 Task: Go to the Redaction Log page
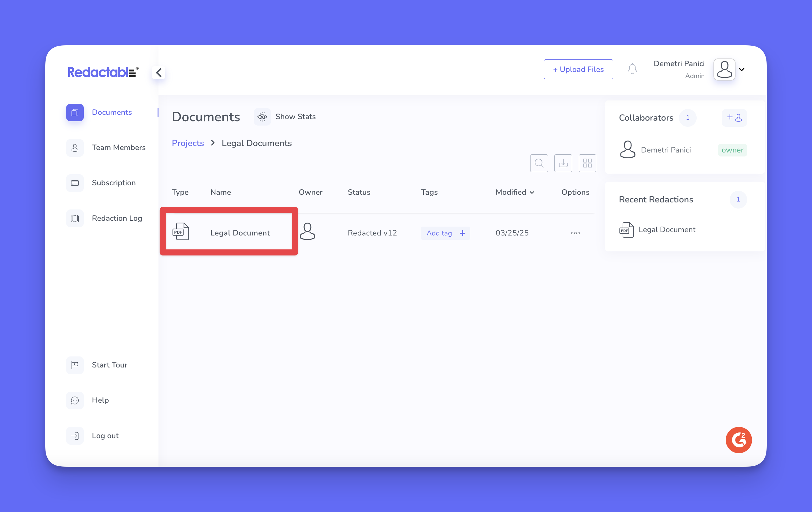click(117, 218)
